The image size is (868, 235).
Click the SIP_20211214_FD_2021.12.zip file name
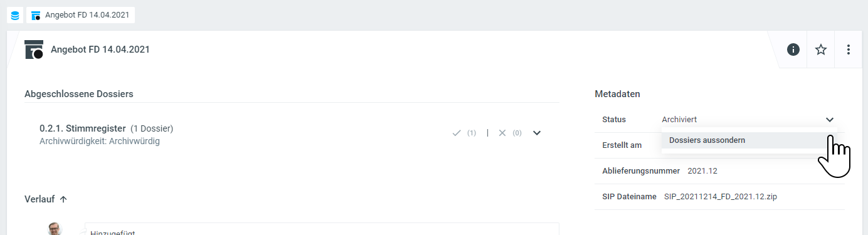pos(721,197)
